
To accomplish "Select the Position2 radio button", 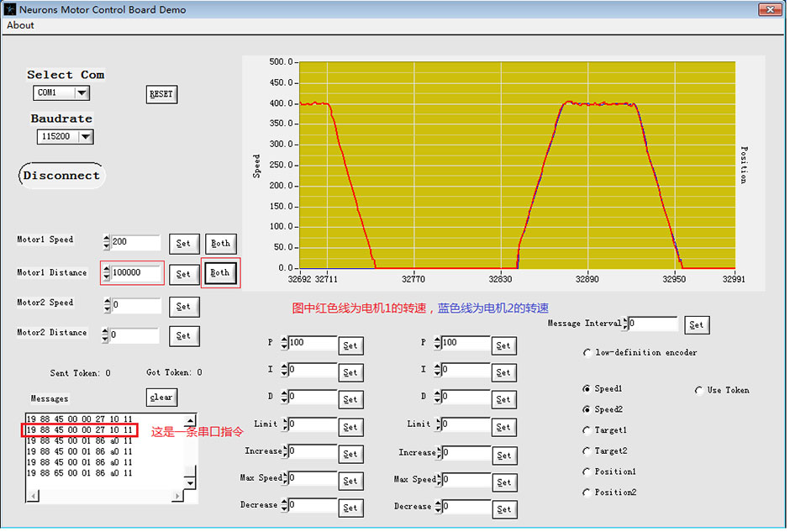I will coord(587,492).
